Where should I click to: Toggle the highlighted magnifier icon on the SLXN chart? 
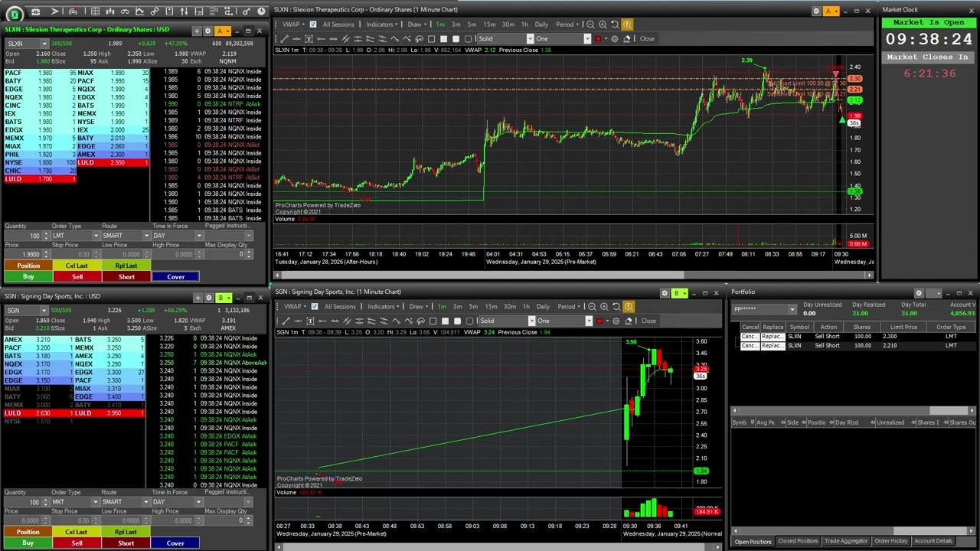point(627,24)
